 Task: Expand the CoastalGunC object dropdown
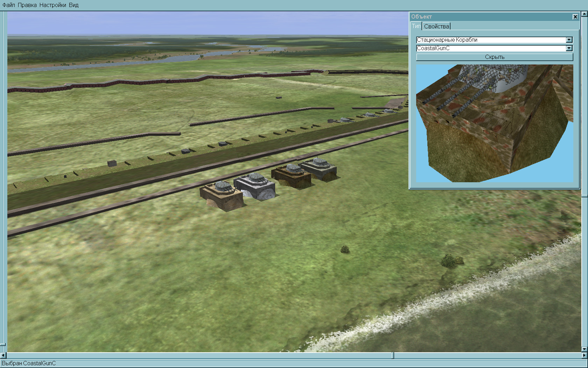tap(569, 48)
